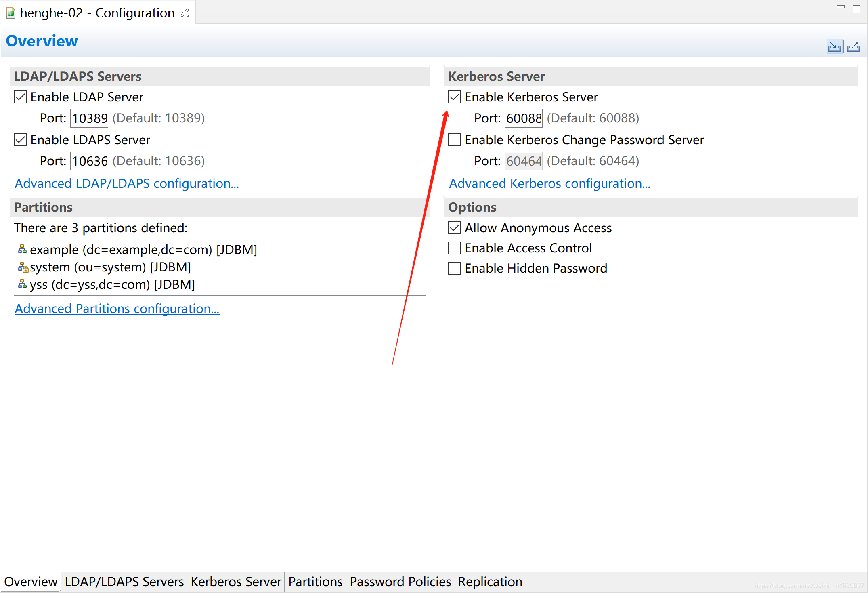Switch to Partitions tab
Screen dimensions: 868x593
315,582
